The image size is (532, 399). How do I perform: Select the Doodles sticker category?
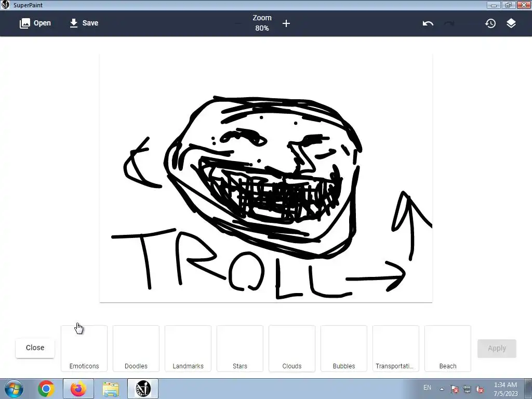(x=136, y=349)
